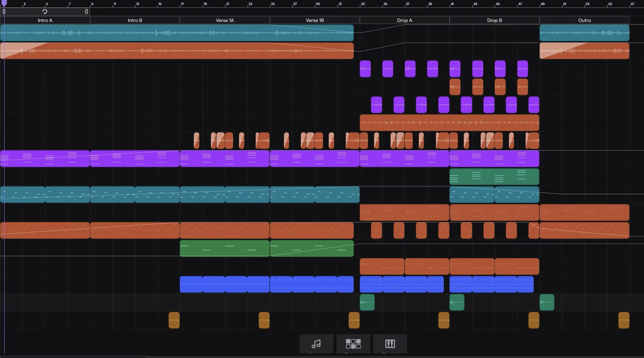
Task: Click bar number 11 on the ruler
Action: coord(115,4)
